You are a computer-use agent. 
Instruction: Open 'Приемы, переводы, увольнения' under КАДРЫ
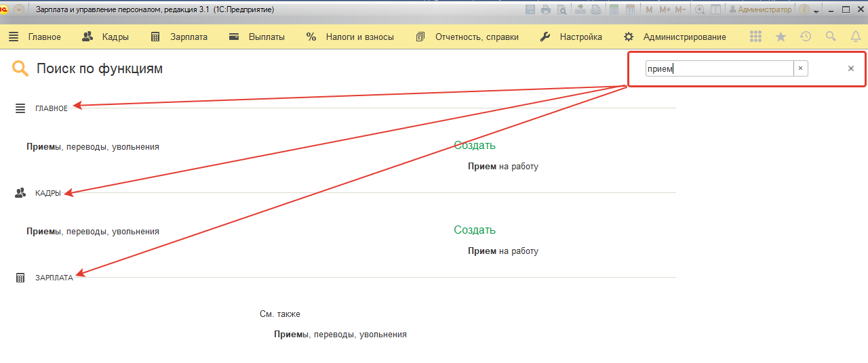(93, 231)
